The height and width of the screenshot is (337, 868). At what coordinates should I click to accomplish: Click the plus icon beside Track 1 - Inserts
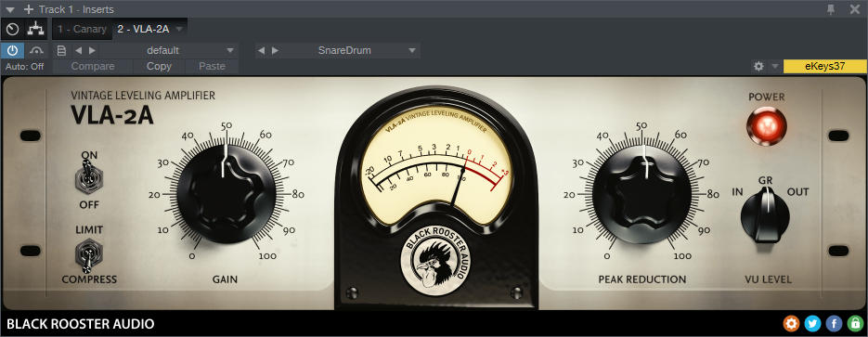click(x=28, y=9)
